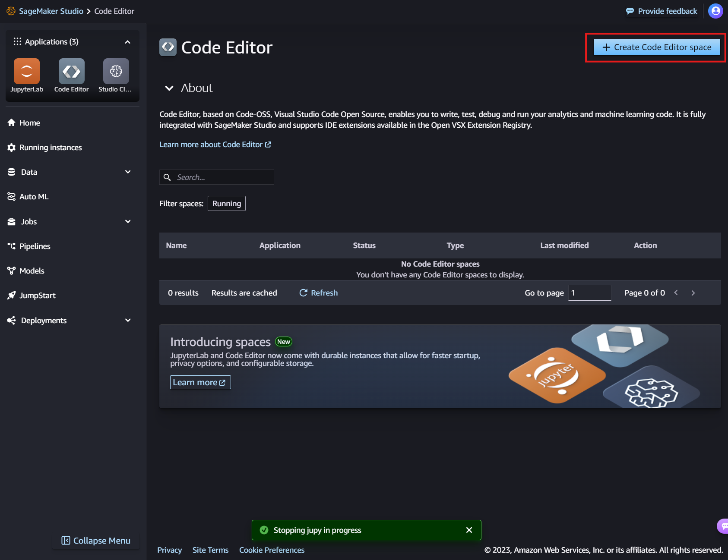The height and width of the screenshot is (560, 728).
Task: Click Learn more in Introducing spaces banner
Action: point(200,382)
